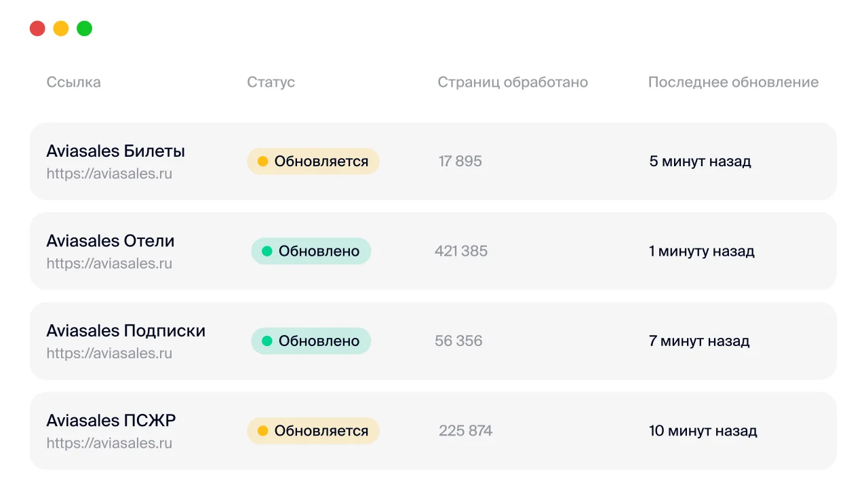The height and width of the screenshot is (496, 868).
Task: Select the 421 385 pages value
Action: 460,251
